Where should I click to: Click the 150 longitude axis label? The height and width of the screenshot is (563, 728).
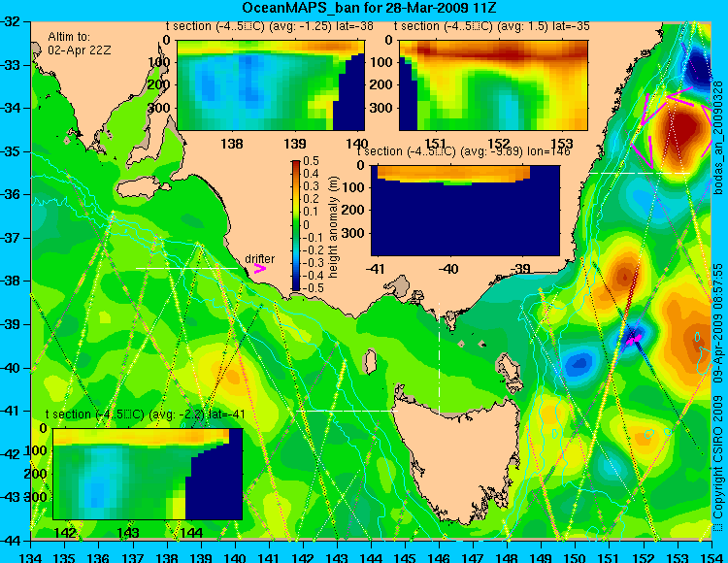click(x=576, y=557)
